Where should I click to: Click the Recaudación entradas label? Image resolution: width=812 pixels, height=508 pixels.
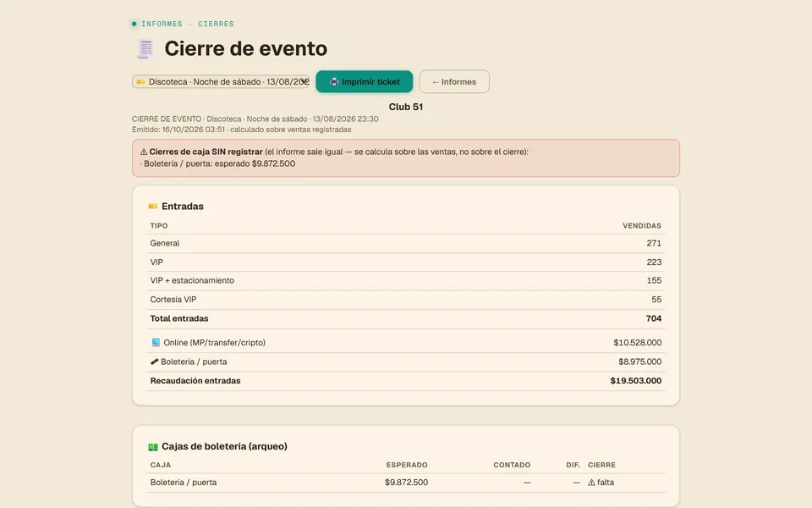pyautogui.click(x=195, y=381)
